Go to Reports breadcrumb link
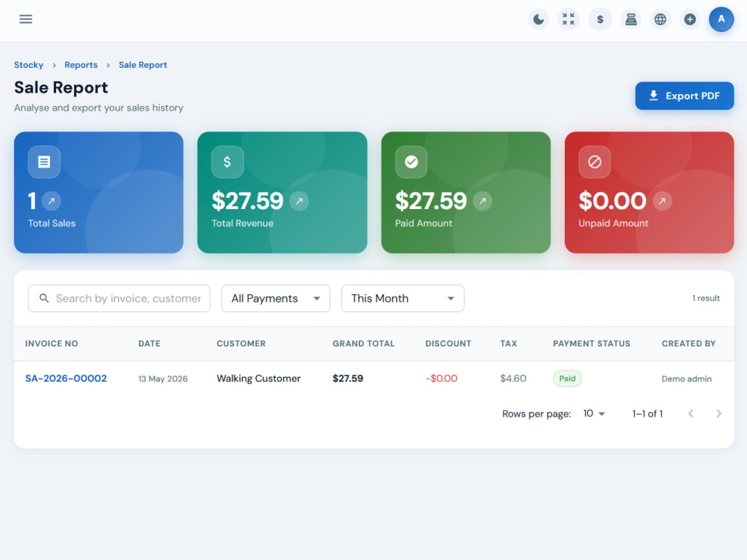Viewport: 747px width, 560px height. (81, 65)
